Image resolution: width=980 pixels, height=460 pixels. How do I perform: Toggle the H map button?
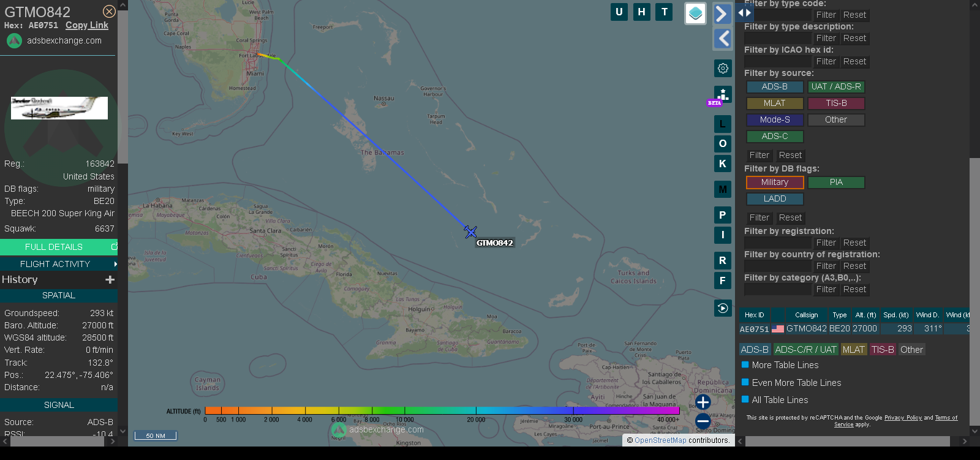pyautogui.click(x=642, y=12)
